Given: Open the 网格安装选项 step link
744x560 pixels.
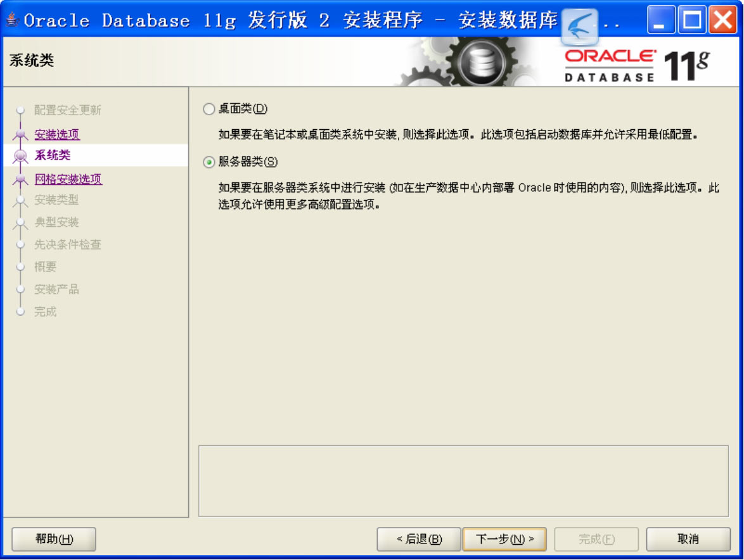Looking at the screenshot, I should coord(68,179).
